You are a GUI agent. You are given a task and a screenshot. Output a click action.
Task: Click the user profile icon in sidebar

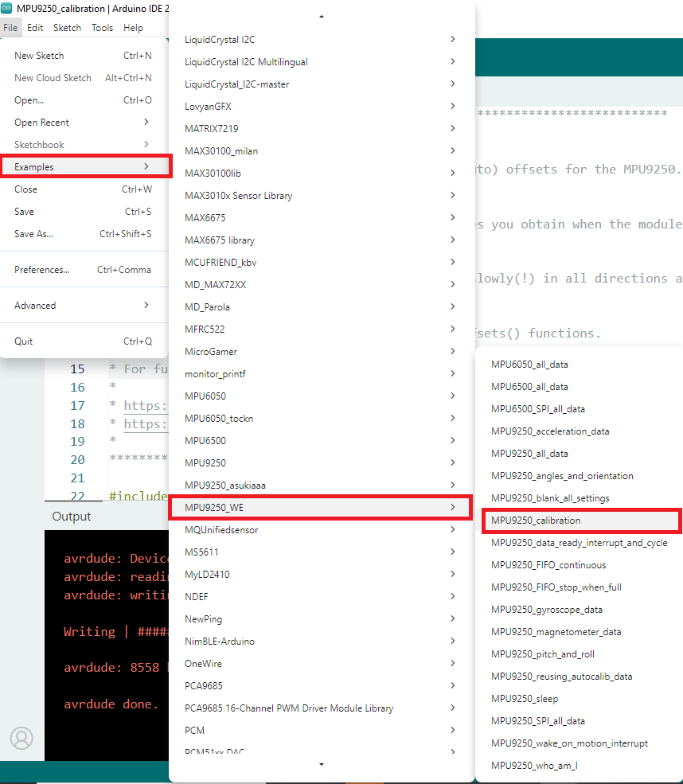click(x=21, y=738)
